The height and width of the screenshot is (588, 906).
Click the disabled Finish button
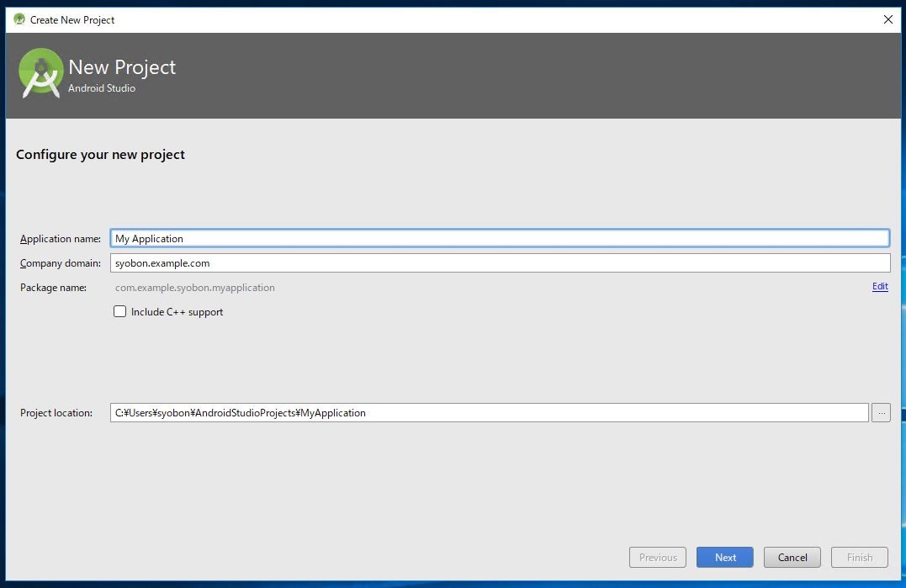tap(859, 558)
